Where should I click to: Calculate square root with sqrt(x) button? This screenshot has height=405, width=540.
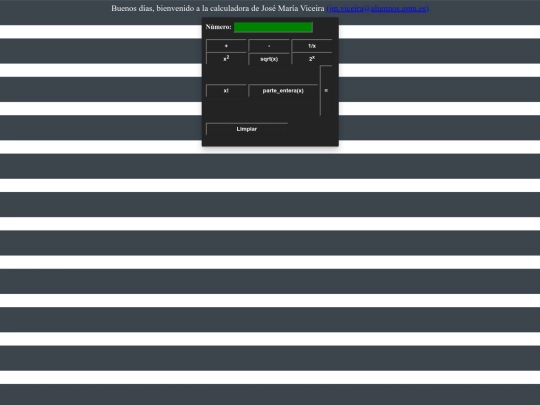click(x=269, y=59)
